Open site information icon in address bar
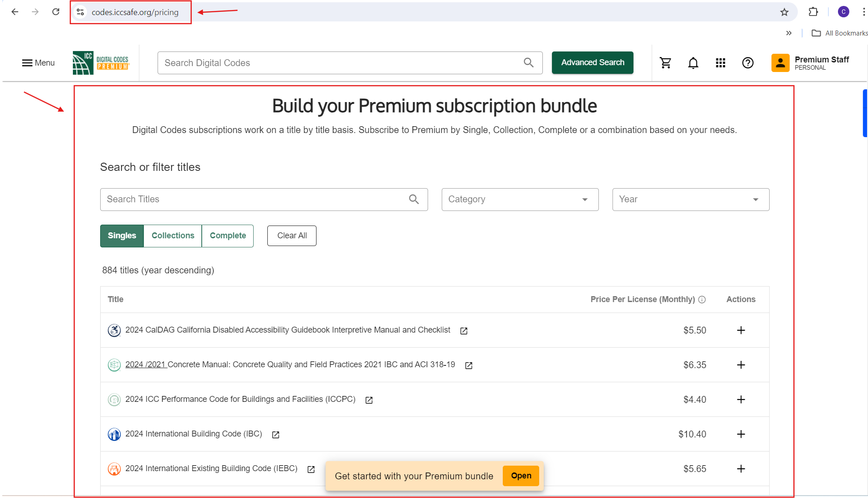 81,12
